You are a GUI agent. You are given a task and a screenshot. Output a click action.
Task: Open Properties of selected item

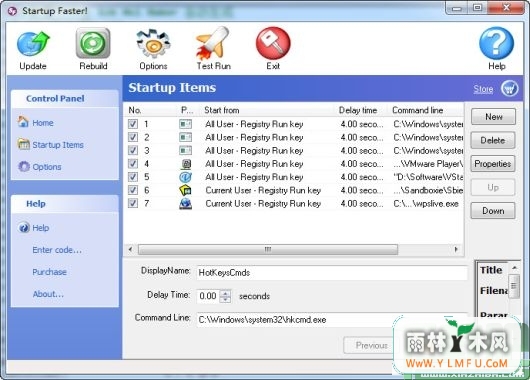coord(493,164)
